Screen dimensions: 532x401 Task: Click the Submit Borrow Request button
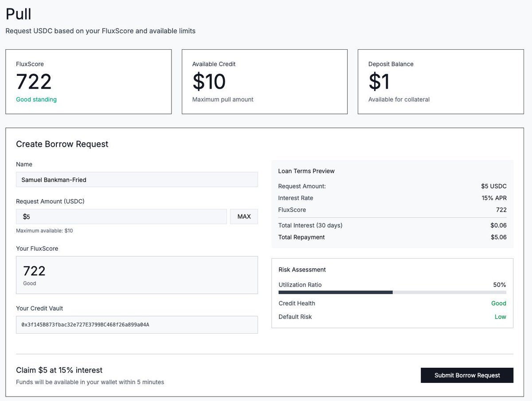(x=467, y=375)
